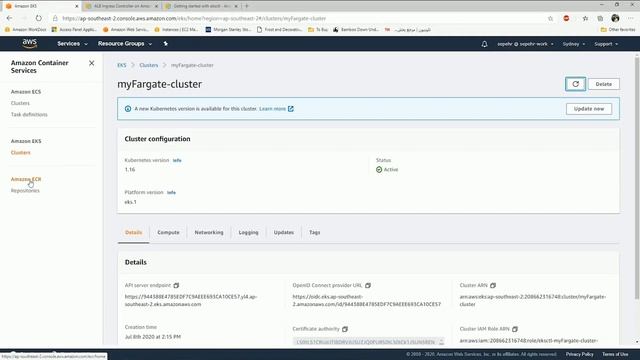Image resolution: width=640 pixels, height=360 pixels.
Task: Click the site lock icon in address bar
Action: (x=55, y=18)
